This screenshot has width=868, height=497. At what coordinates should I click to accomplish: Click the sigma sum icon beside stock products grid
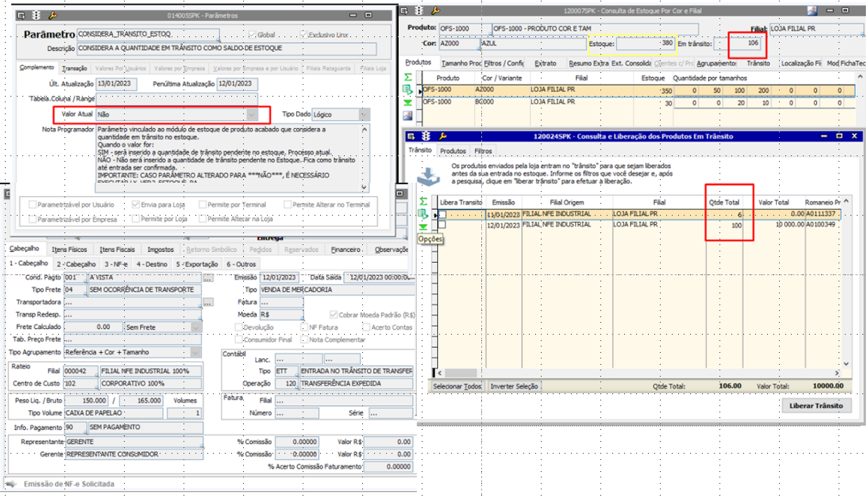click(x=407, y=77)
